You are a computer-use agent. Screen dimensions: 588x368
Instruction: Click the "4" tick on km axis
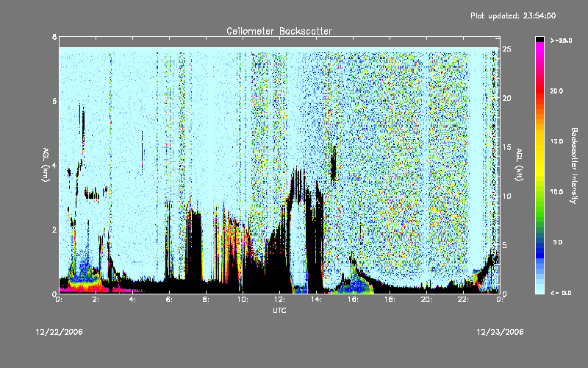click(x=54, y=166)
